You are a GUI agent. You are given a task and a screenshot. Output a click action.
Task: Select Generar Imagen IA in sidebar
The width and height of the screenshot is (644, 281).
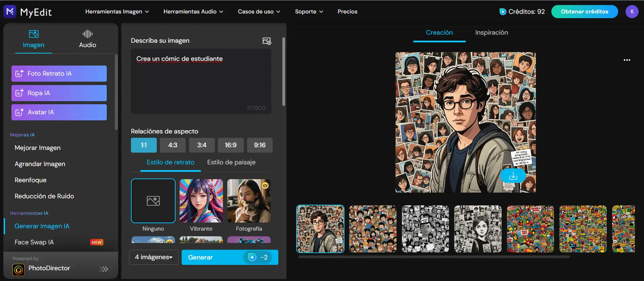[42, 226]
